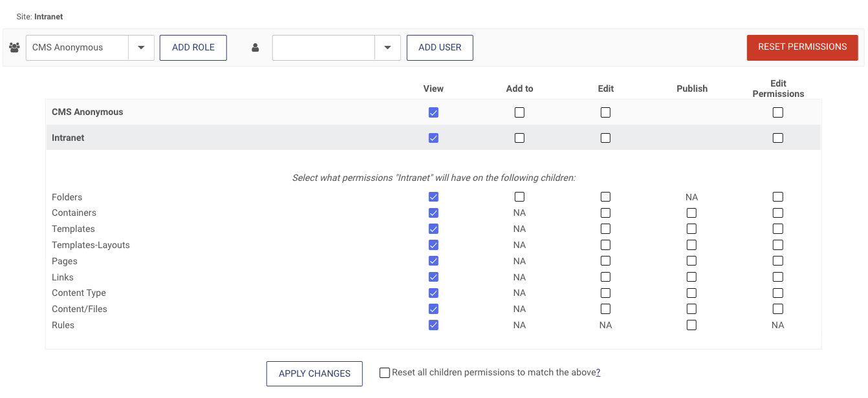Click the user person icon
The height and width of the screenshot is (398, 868).
pyautogui.click(x=255, y=47)
